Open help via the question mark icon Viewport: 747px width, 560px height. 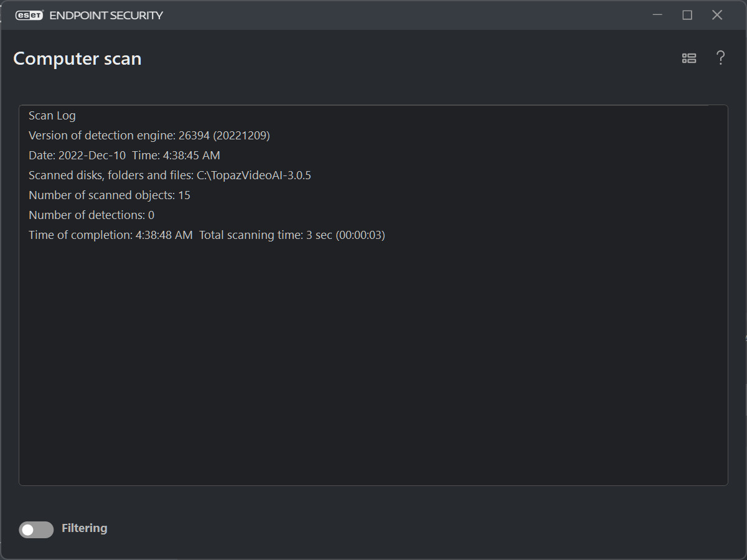[720, 58]
